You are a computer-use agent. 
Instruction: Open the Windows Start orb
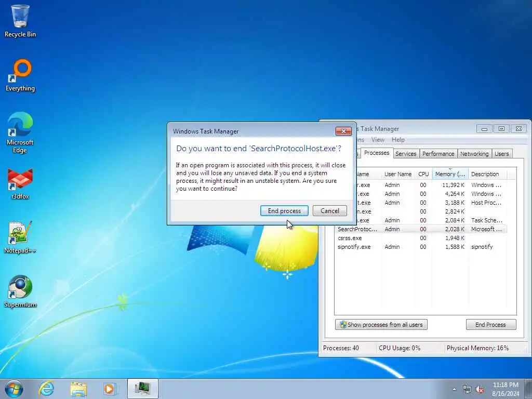pos(14,389)
